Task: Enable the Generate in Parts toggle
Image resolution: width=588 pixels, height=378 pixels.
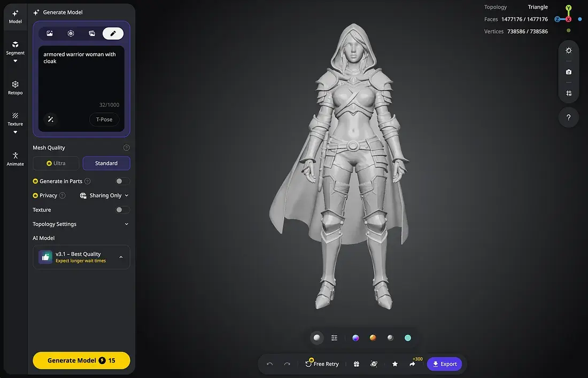Action: 122,181
